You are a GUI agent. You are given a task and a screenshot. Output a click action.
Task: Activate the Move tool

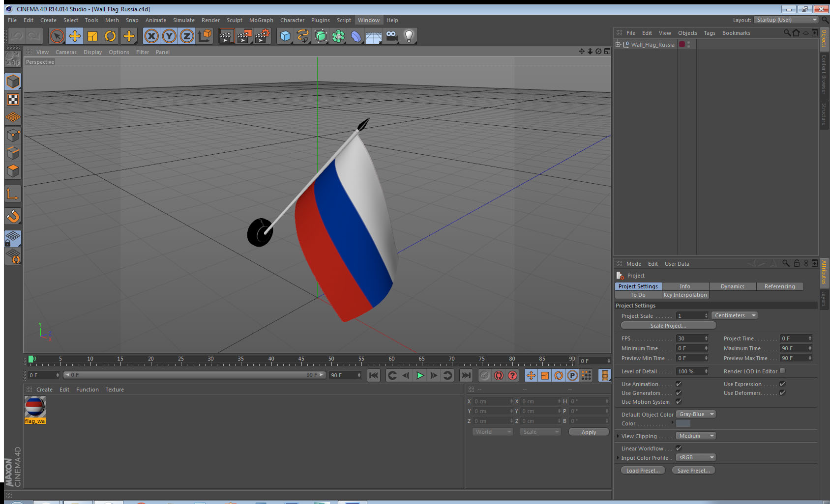tap(75, 36)
